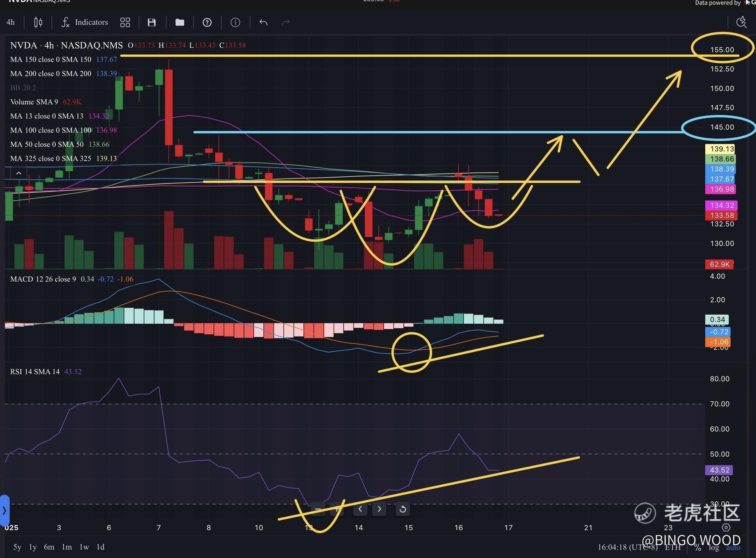Click date 10 on time axis
The width and height of the screenshot is (756, 558).
point(259,528)
